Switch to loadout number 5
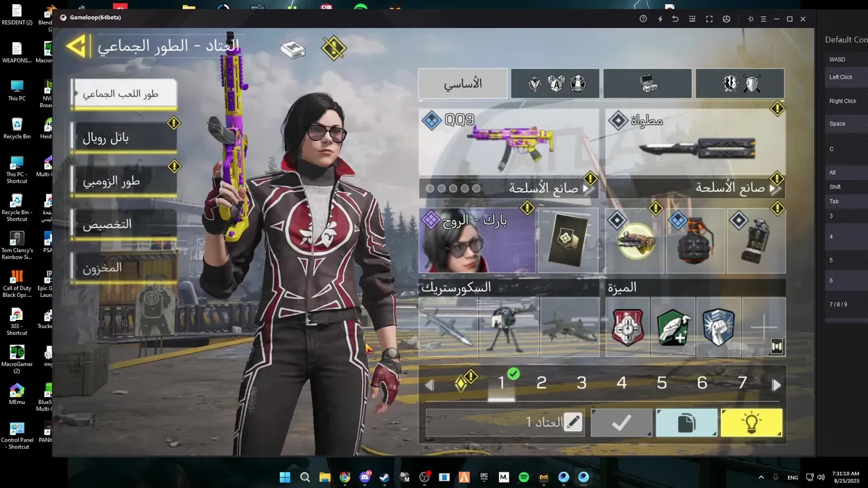 662,384
